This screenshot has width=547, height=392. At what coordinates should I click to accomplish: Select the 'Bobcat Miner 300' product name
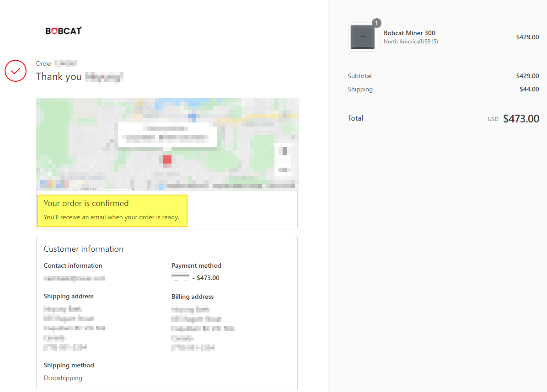(409, 33)
